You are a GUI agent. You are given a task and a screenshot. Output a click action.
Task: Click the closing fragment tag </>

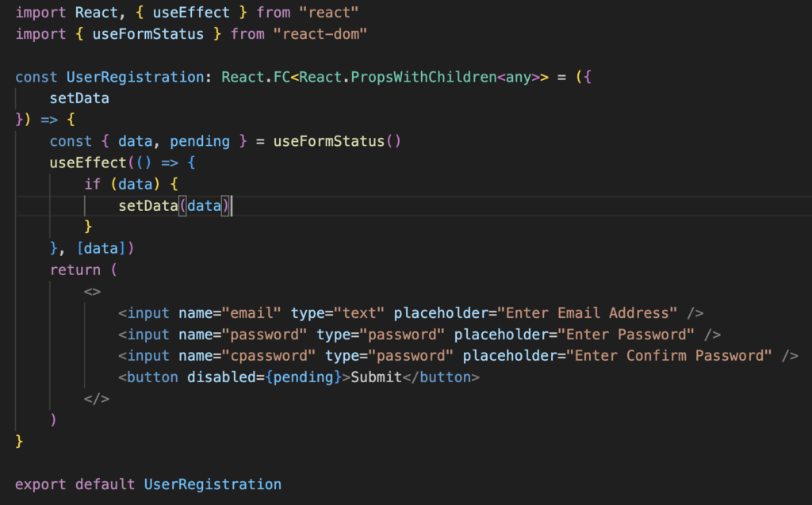pyautogui.click(x=96, y=399)
